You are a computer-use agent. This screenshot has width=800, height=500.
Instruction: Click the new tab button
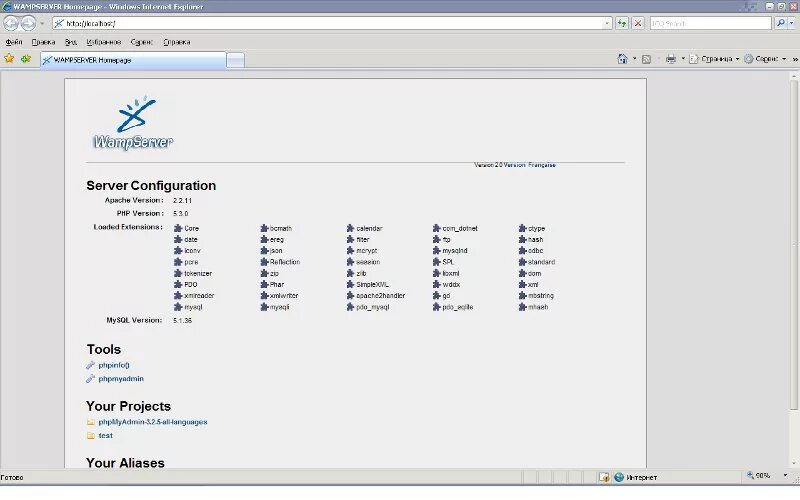point(235,61)
